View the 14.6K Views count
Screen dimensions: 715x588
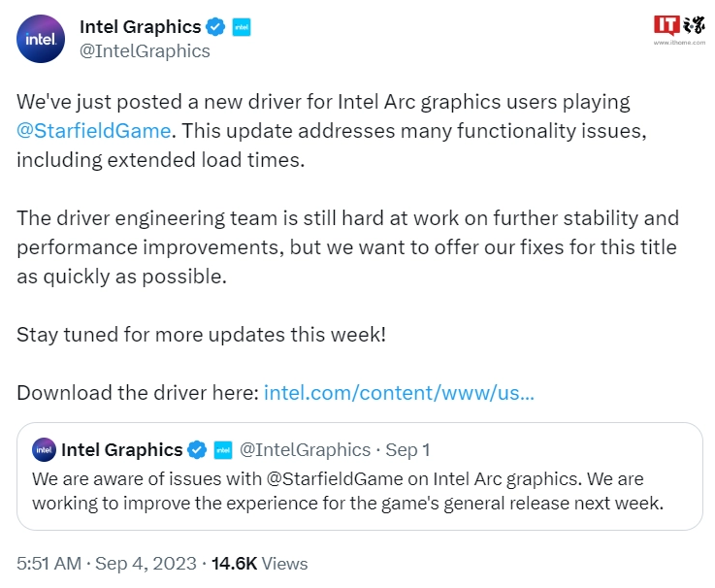coord(259,564)
